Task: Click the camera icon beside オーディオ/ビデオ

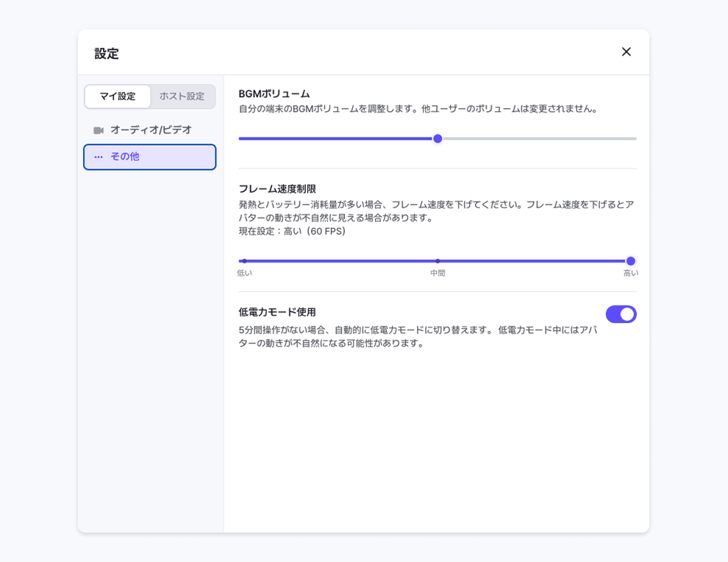Action: point(99,130)
